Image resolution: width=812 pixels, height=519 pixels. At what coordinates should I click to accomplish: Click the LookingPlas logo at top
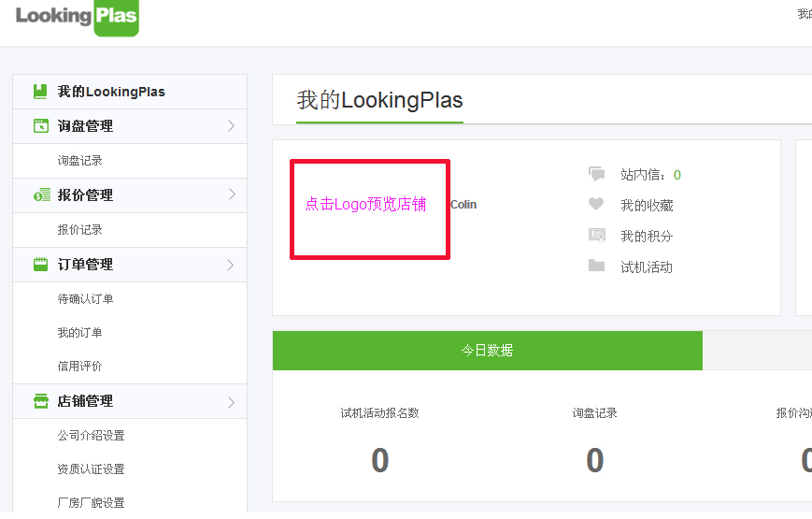pos(78,17)
